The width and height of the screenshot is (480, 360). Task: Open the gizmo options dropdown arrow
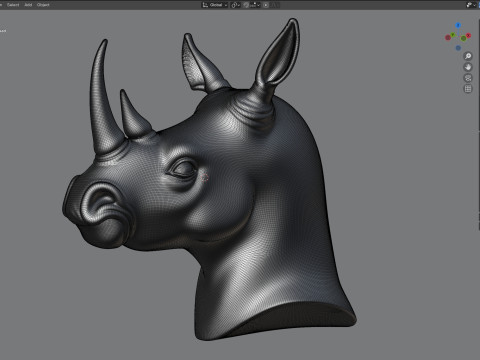(475, 5)
